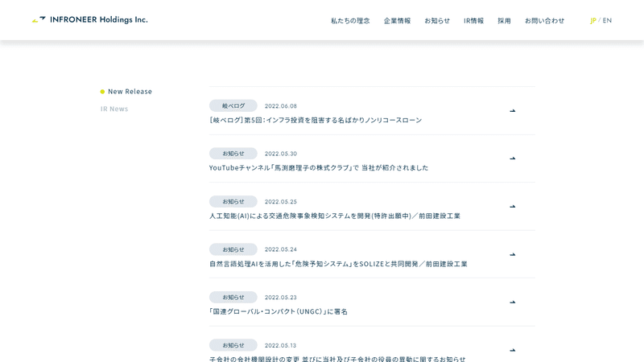Image resolution: width=644 pixels, height=362 pixels.
Task: Click arrow icon for 2022.05.23 entry
Action: click(x=513, y=302)
